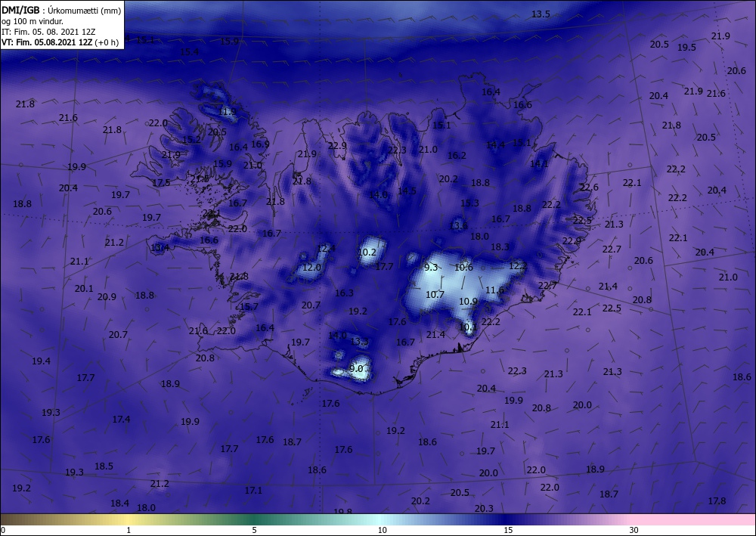This screenshot has width=756, height=536.
Task: Click the 'VT: Fim. 05.08.2021 12Z (+0 h)' line
Action: pyautogui.click(x=60, y=42)
